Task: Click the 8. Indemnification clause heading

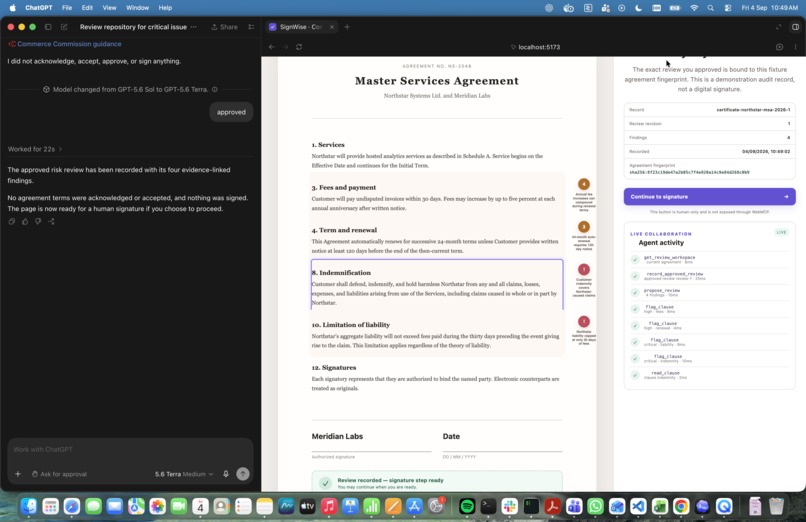Action: (x=341, y=273)
